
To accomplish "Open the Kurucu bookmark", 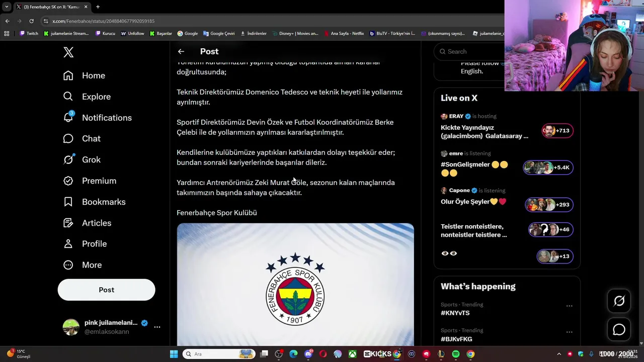I will [105, 34].
